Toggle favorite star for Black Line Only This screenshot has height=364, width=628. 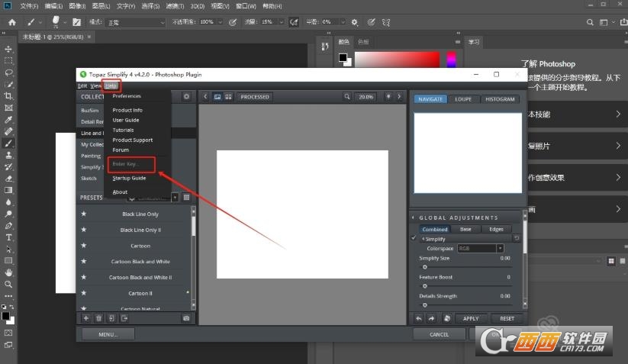click(84, 214)
